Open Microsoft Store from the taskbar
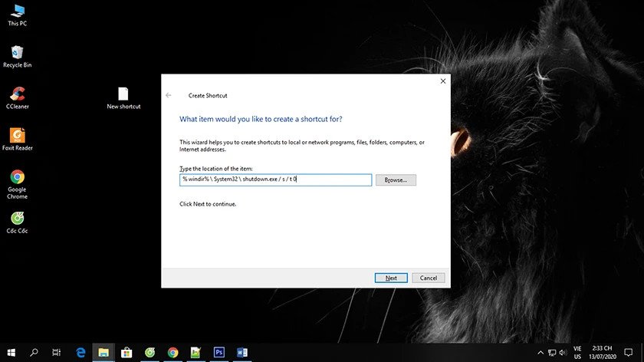Image resolution: width=644 pixels, height=362 pixels. [127, 352]
